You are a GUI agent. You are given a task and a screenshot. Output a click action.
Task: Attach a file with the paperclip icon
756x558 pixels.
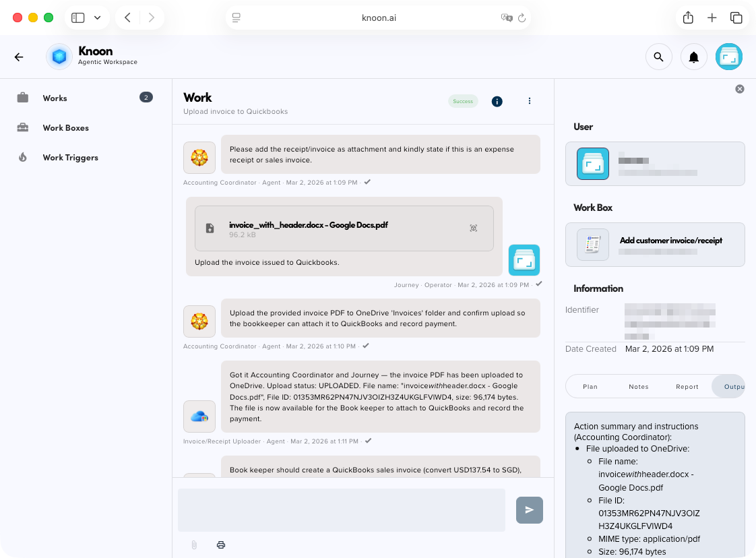point(194,545)
